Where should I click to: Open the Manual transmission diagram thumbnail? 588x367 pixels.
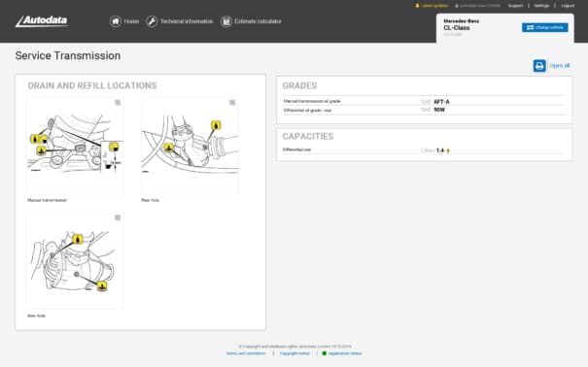tap(75, 146)
